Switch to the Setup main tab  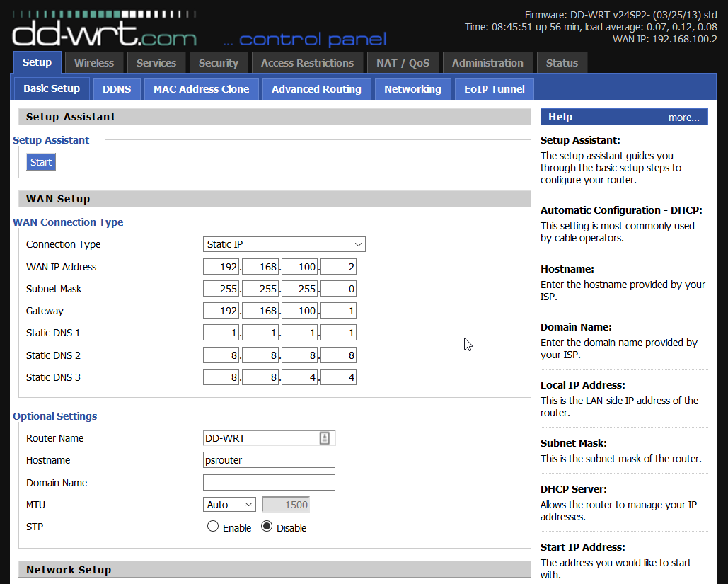point(37,62)
